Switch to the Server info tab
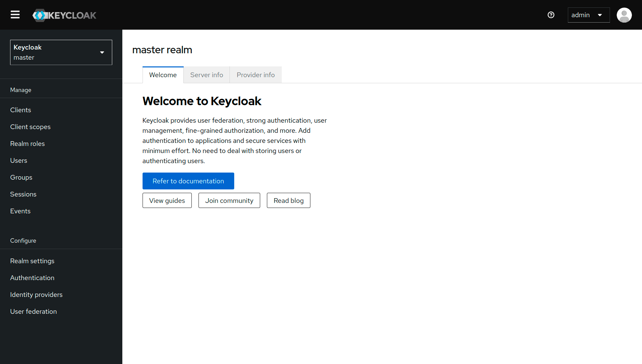Screen dimensions: 642x364 207,75
